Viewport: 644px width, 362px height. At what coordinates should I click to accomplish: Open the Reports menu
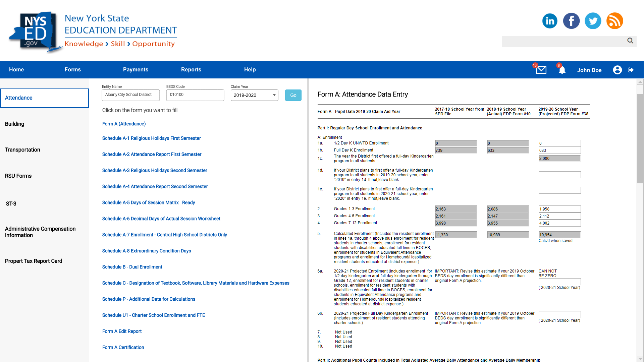(x=191, y=70)
